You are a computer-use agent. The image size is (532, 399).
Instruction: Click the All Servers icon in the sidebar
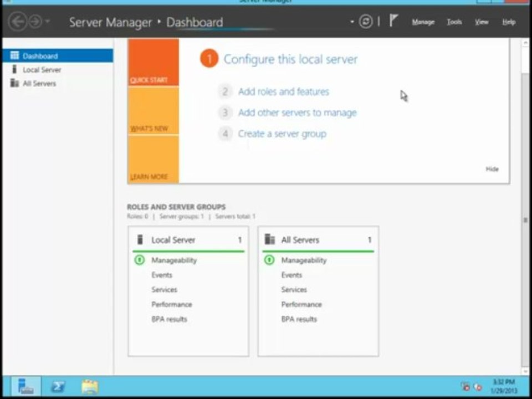(14, 83)
